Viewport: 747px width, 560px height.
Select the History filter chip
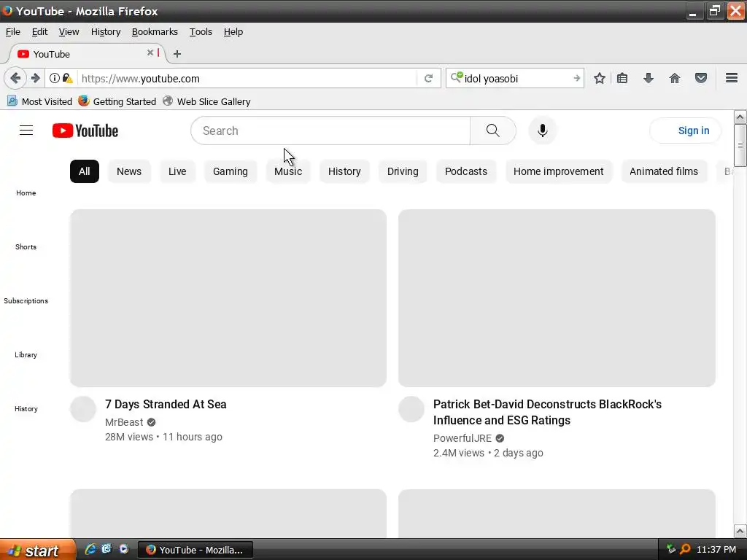(344, 171)
